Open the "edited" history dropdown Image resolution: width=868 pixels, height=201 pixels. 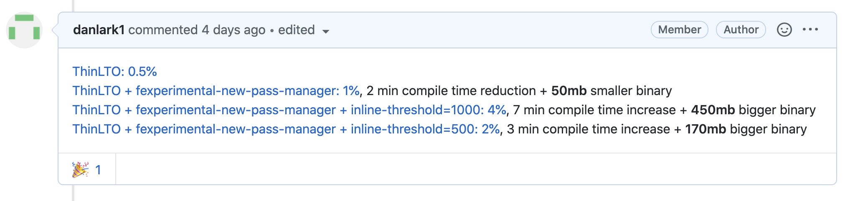click(x=297, y=30)
